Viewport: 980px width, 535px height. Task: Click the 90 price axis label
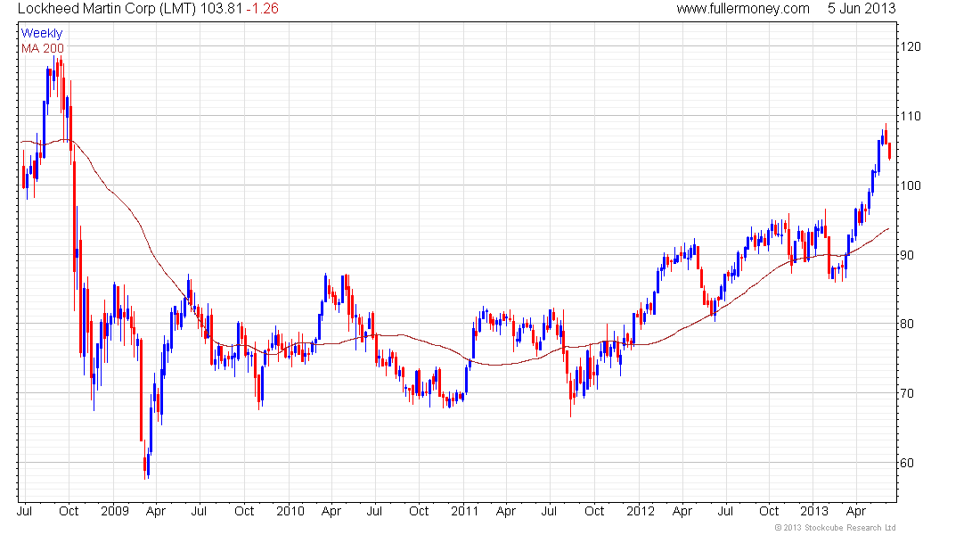pos(907,255)
